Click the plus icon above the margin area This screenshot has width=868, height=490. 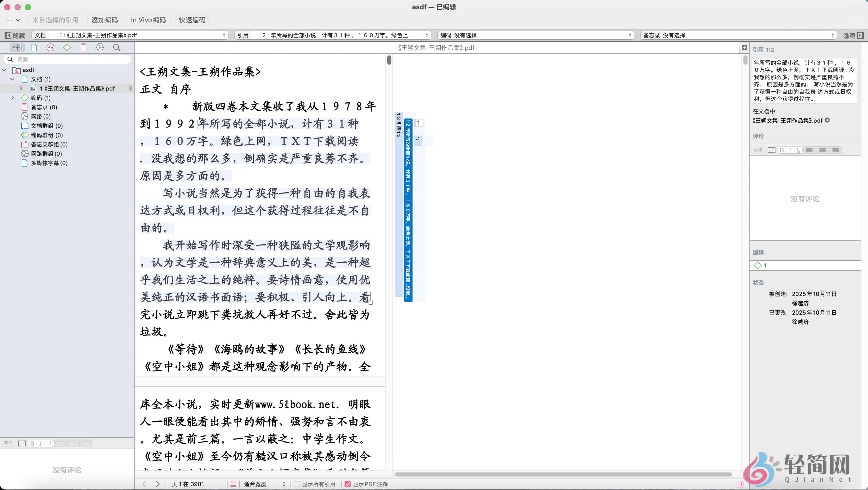744,48
